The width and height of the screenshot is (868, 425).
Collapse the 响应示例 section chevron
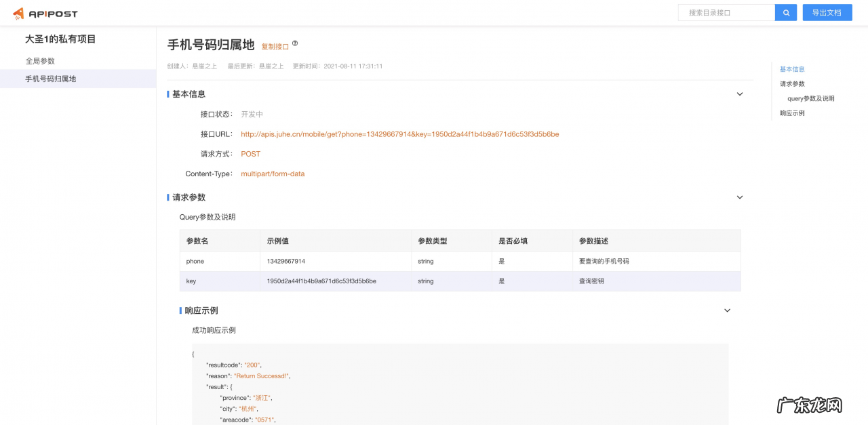[x=727, y=310]
